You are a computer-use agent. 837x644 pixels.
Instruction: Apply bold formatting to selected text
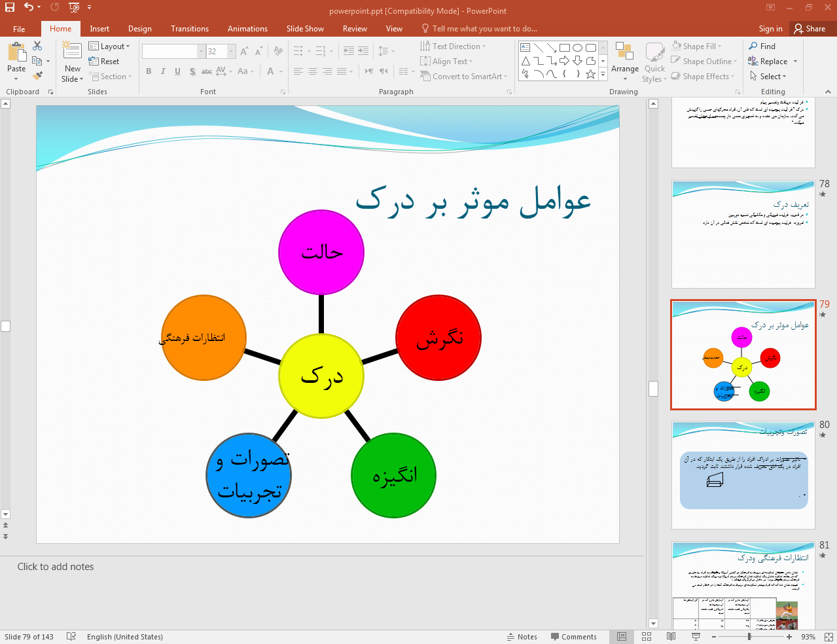148,71
